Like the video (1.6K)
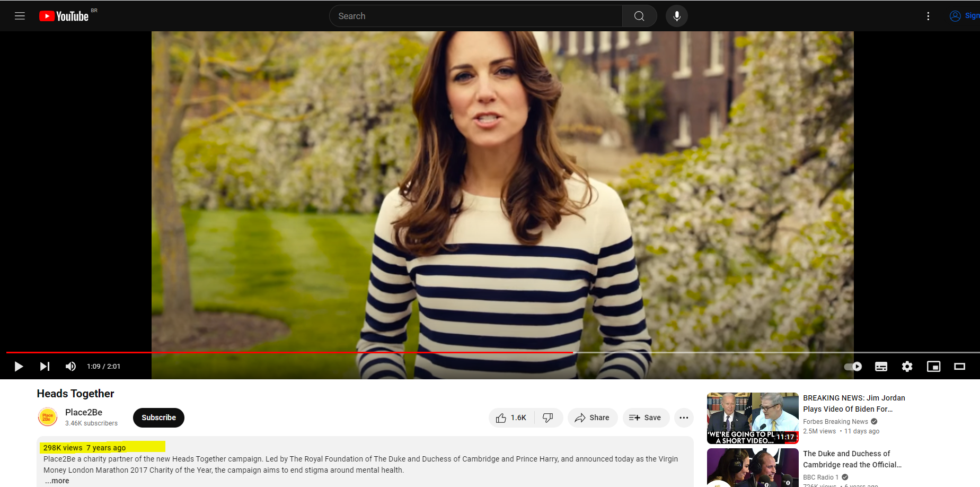The height and width of the screenshot is (487, 980). (x=511, y=418)
